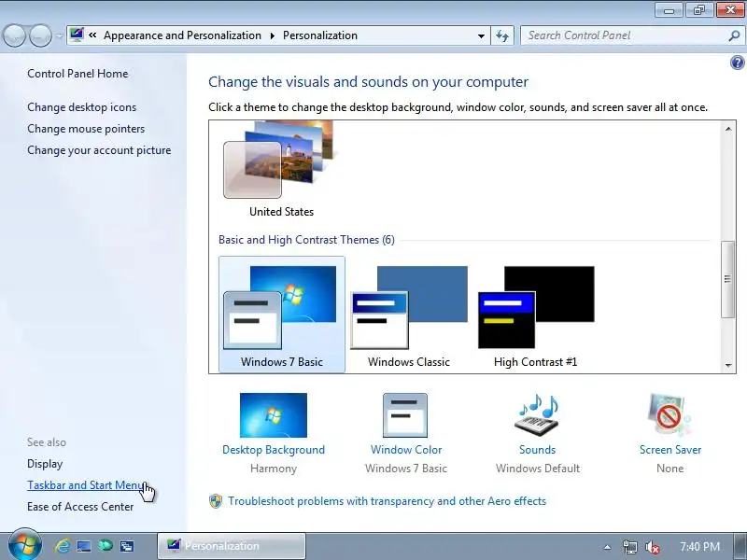Screen dimensions: 747x560
Task: Open the Windows Start button
Action: [x=25, y=545]
